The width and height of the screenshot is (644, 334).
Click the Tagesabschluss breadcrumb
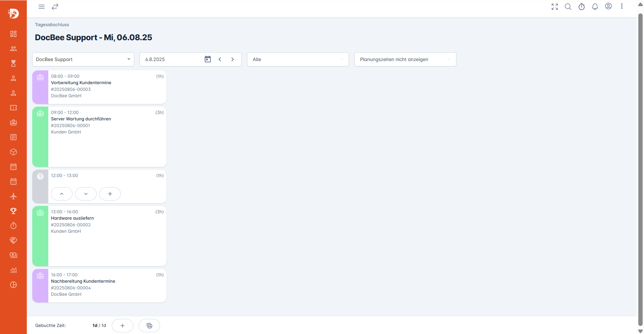click(x=52, y=25)
